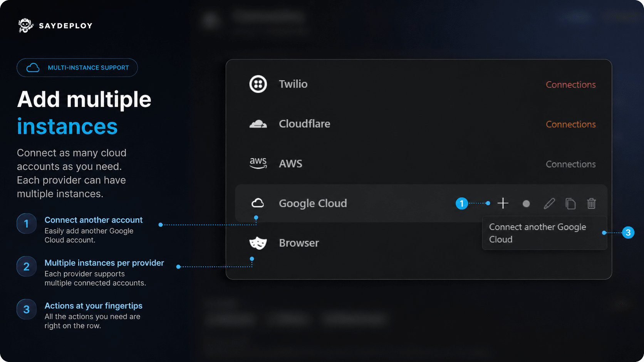Delete the Google Cloud connection

pos(592,203)
